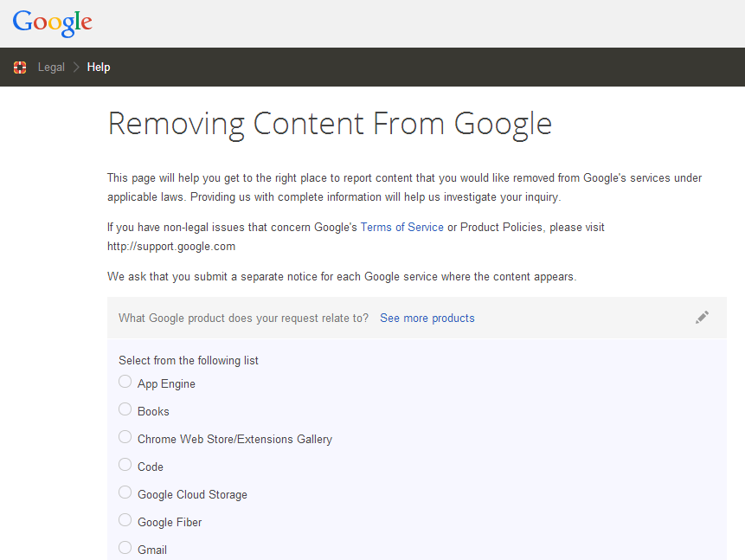
Task: Select the App Engine radio button
Action: point(125,382)
